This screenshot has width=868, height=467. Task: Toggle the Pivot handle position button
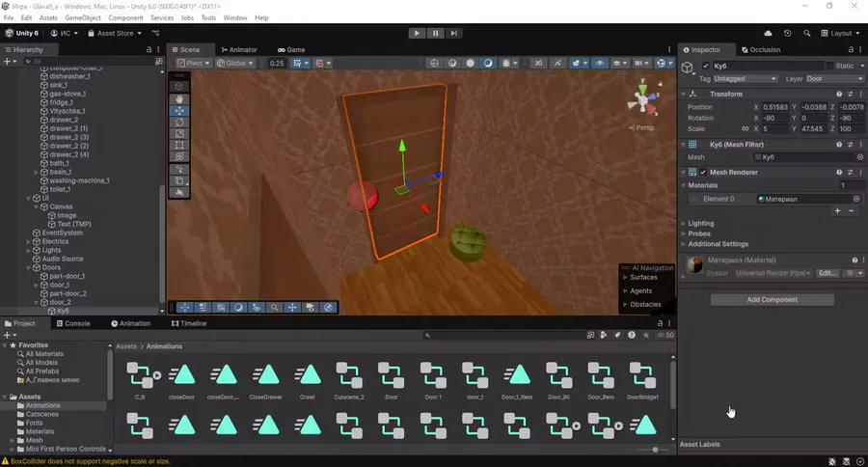tap(194, 63)
